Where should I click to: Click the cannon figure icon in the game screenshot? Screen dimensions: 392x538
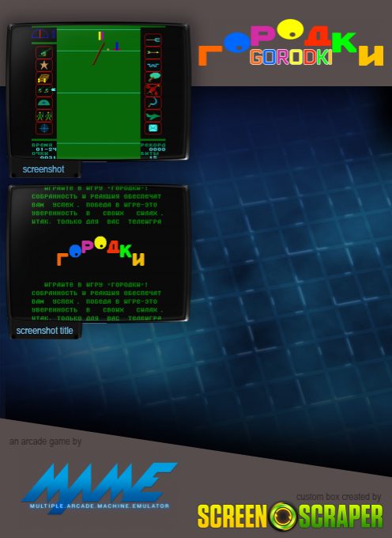point(44,52)
